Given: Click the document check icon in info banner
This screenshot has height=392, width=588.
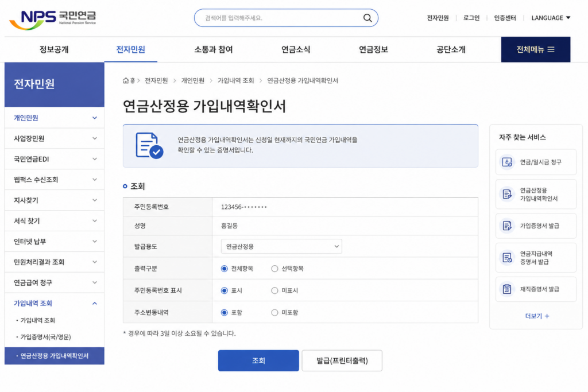Looking at the screenshot, I should (149, 145).
